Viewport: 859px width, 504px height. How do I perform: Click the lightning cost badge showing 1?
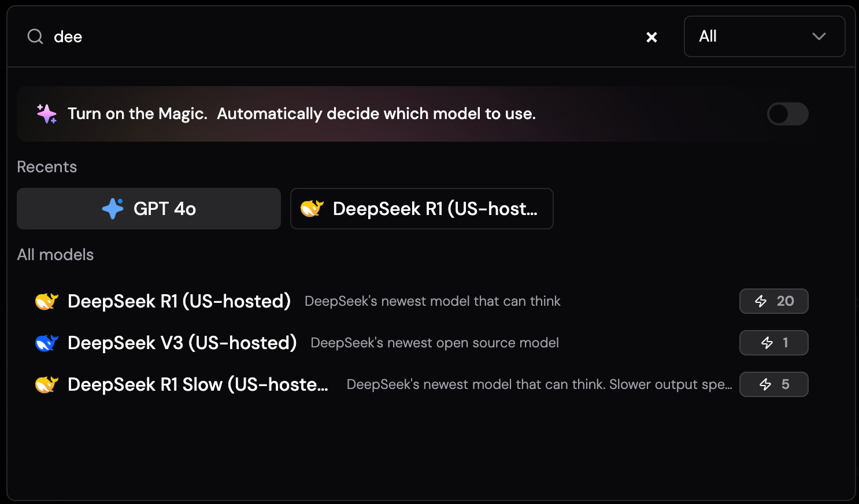tap(773, 343)
